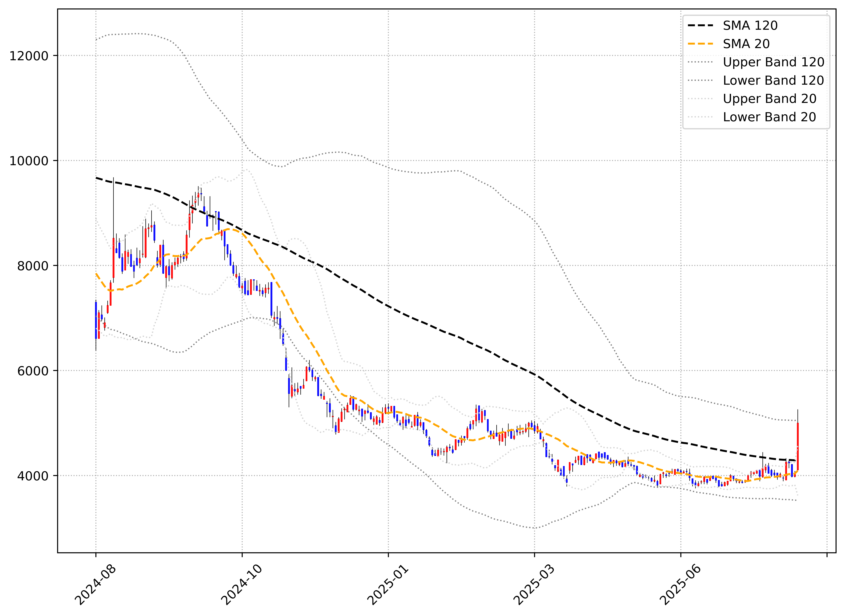Click the 4000 y-axis tick label

33,476
